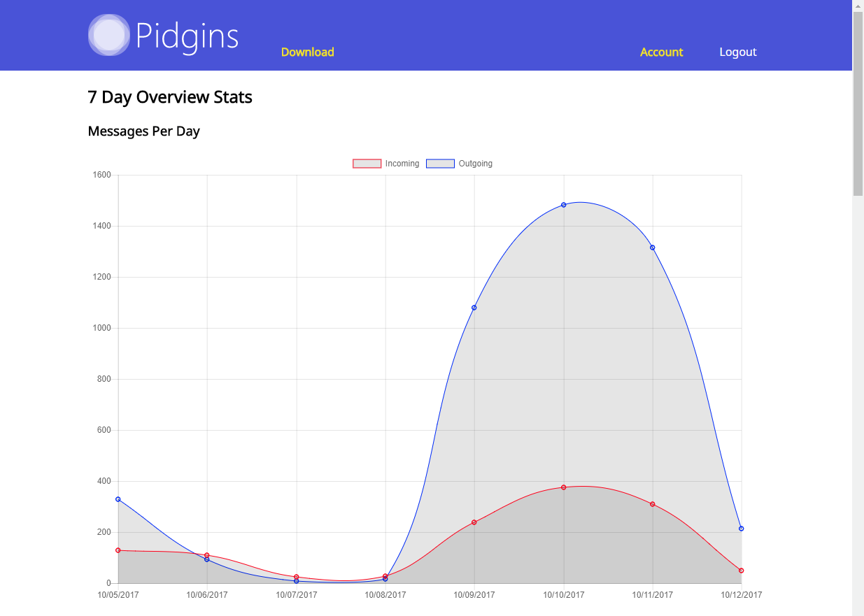Click the Outgoing legend label text
Viewport: 864px width, 616px height.
point(475,163)
